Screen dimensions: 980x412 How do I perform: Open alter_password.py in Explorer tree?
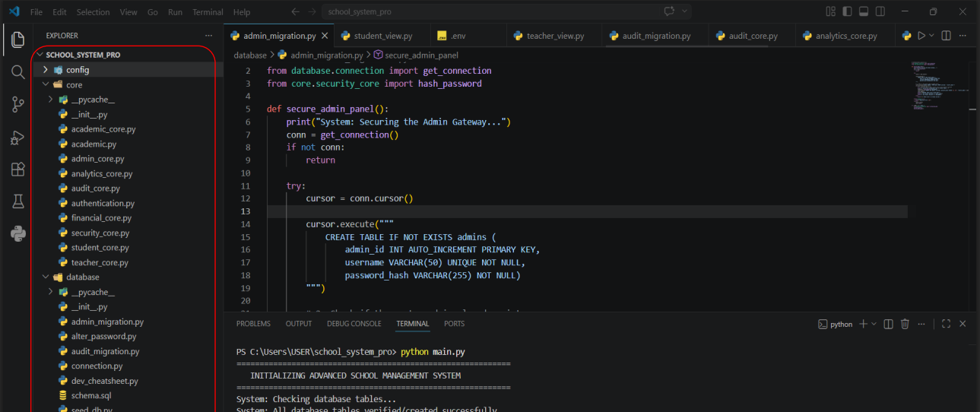[x=103, y=337]
